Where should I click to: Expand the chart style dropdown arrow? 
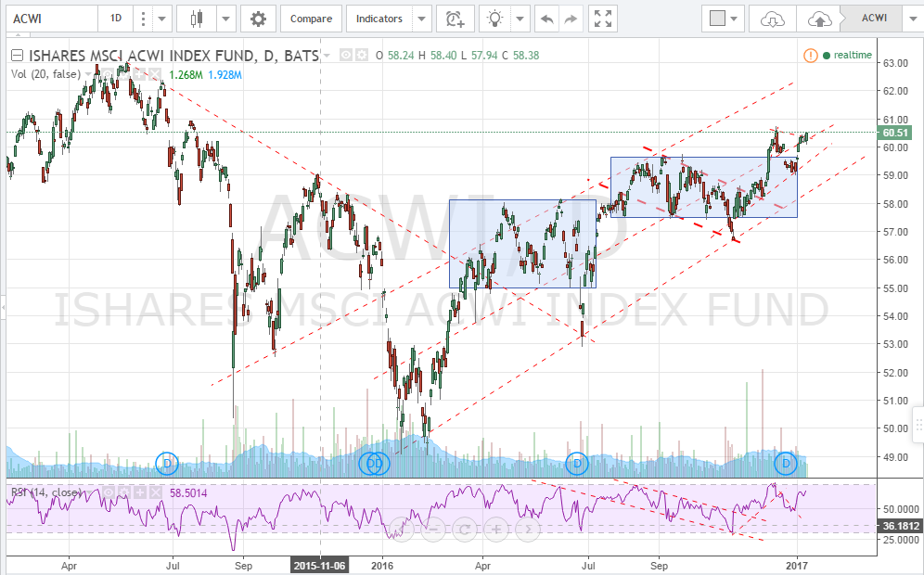tap(225, 19)
